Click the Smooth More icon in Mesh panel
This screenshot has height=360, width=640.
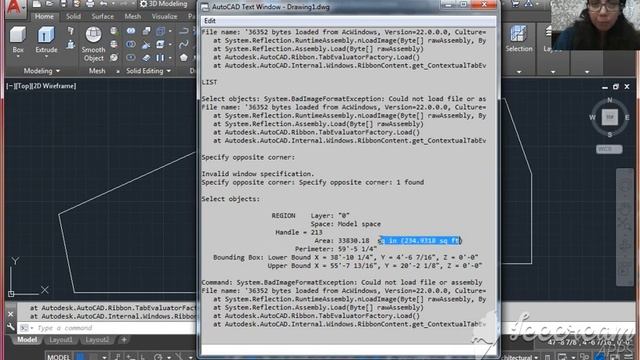(x=114, y=31)
